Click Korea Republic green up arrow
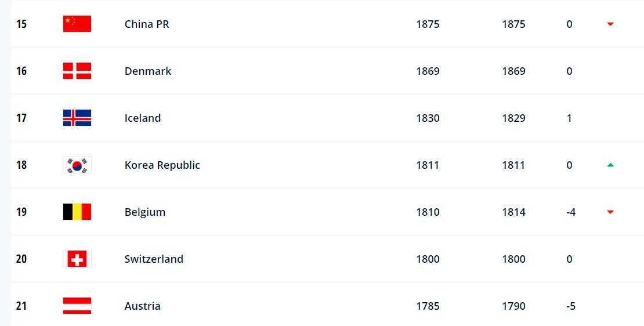The width and height of the screenshot is (644, 326). pyautogui.click(x=610, y=165)
